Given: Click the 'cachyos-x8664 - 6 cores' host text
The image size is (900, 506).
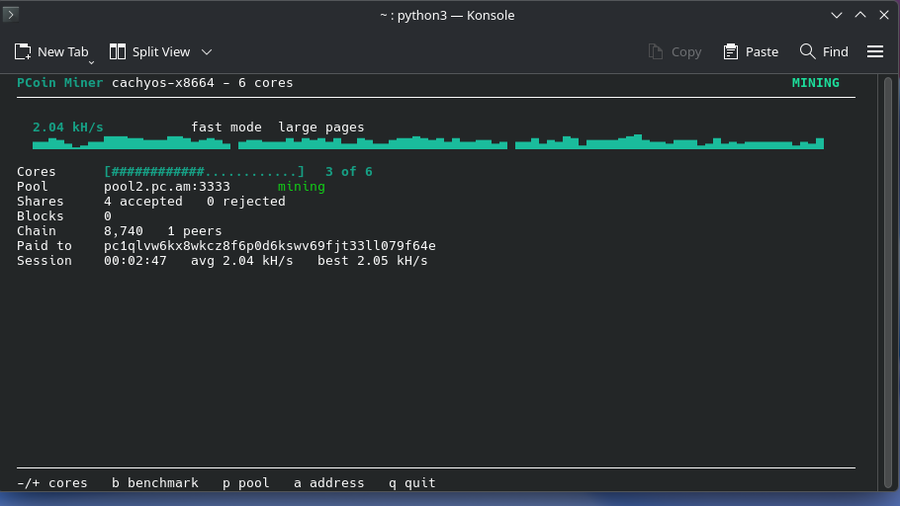Looking at the screenshot, I should pyautogui.click(x=202, y=83).
